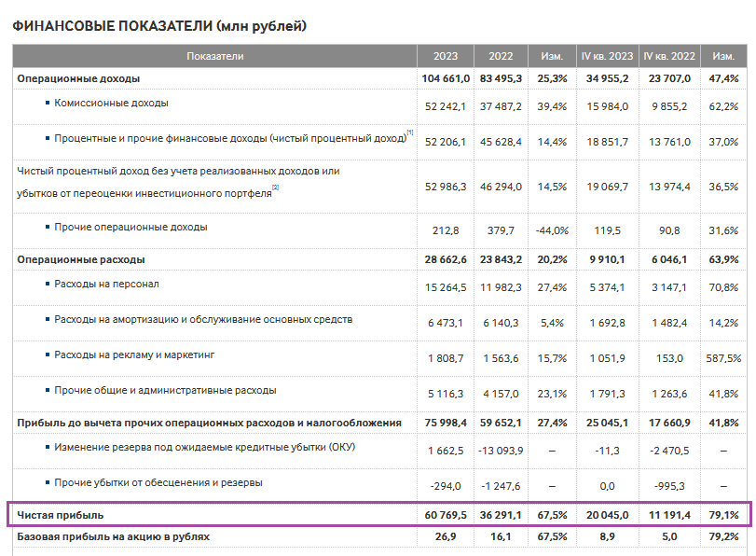Click value 83 495,3 for 2022
Screen dimensions: 756x556
(x=501, y=78)
